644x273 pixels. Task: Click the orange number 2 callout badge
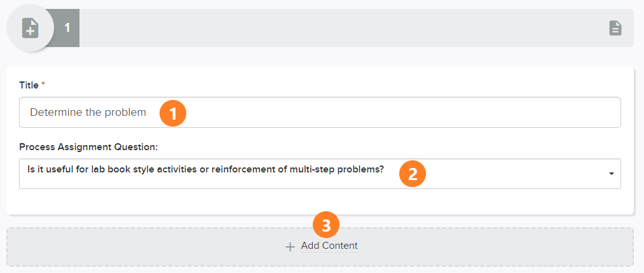click(413, 174)
